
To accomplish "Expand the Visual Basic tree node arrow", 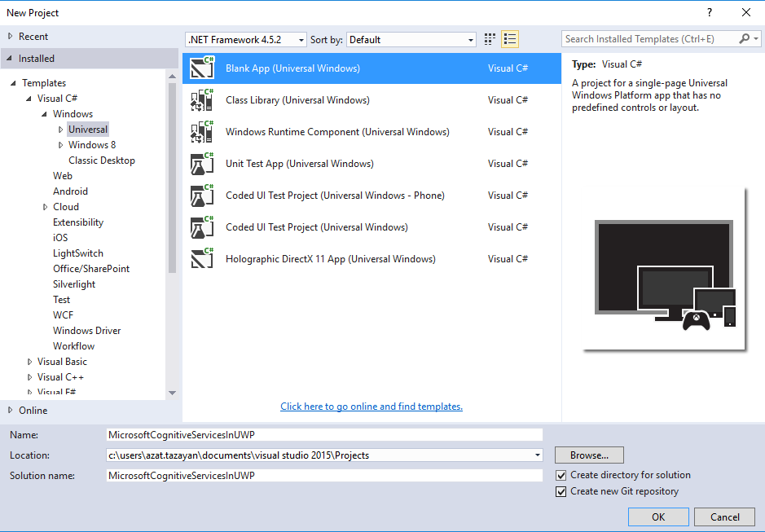I will 29,362.
